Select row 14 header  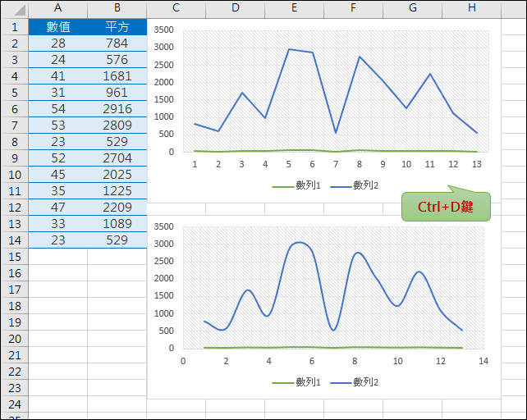click(x=15, y=240)
